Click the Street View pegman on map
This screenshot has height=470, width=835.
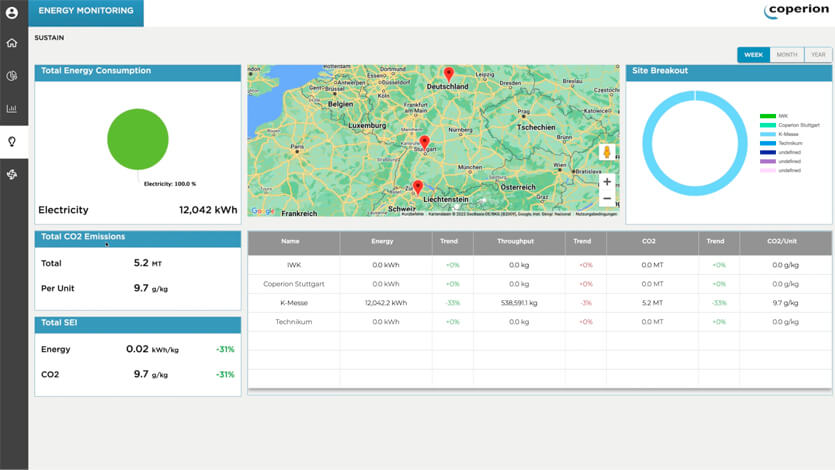coord(606,152)
